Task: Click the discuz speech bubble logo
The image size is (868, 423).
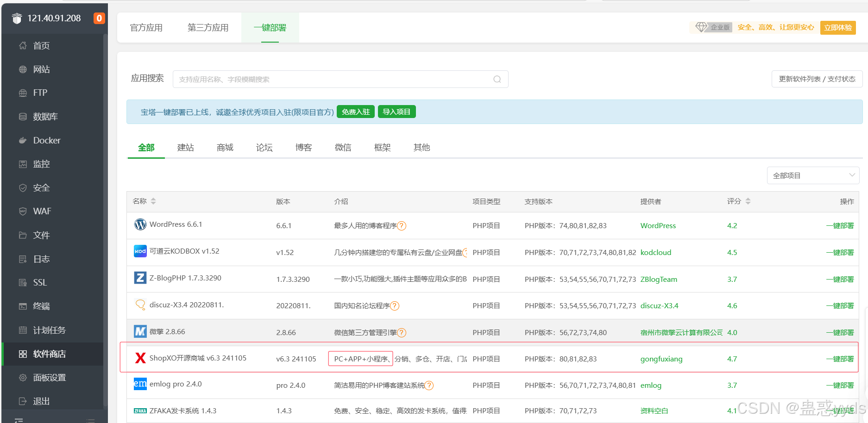Action: click(x=140, y=305)
